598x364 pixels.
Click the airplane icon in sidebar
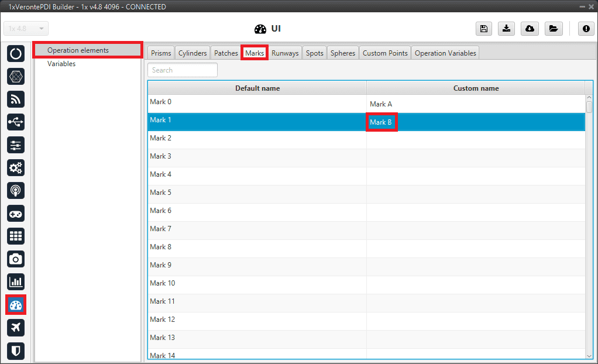[16, 327]
